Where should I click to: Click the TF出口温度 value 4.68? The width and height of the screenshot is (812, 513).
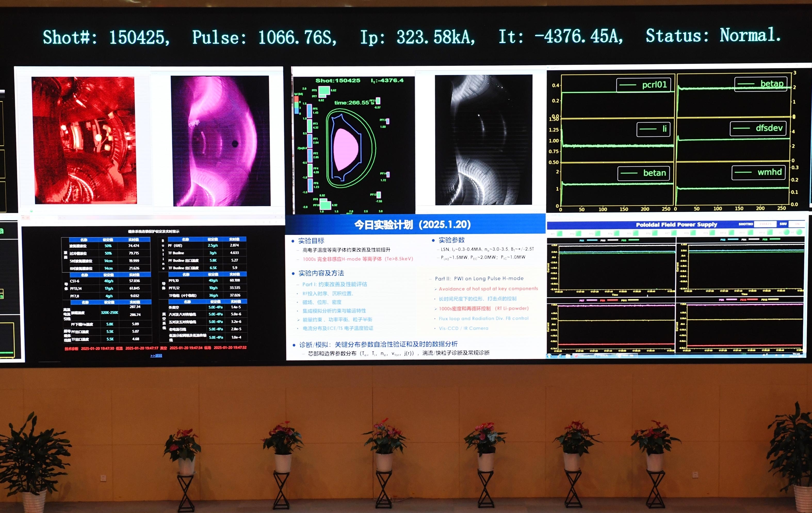click(x=136, y=339)
